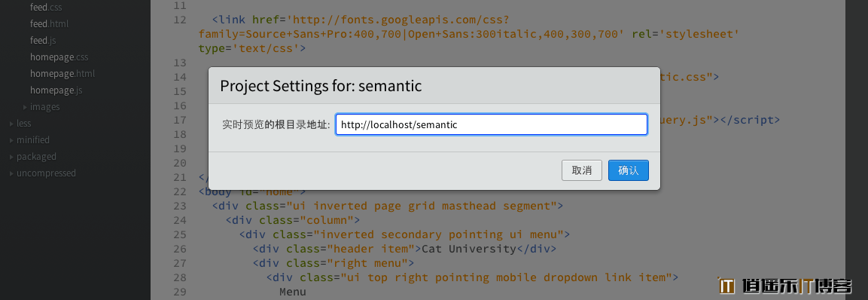
Task: Click the 'Cat University' text in code
Action: (470, 249)
